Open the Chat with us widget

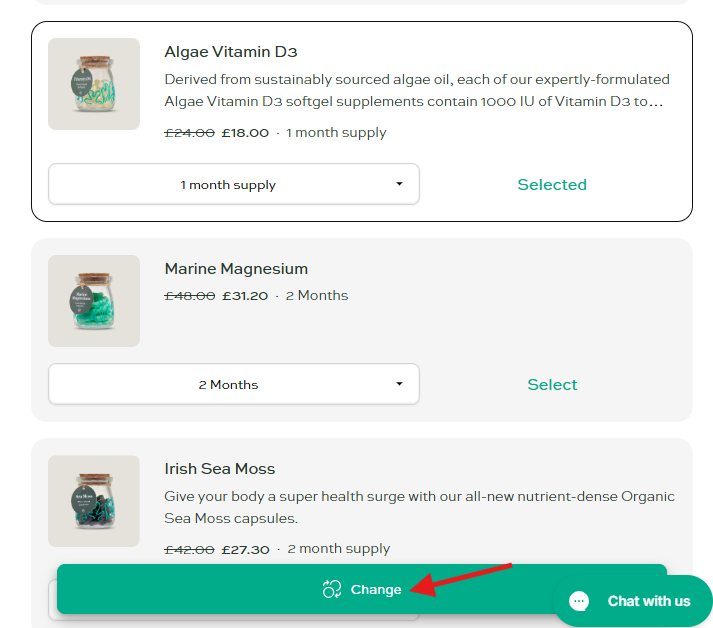648,601
